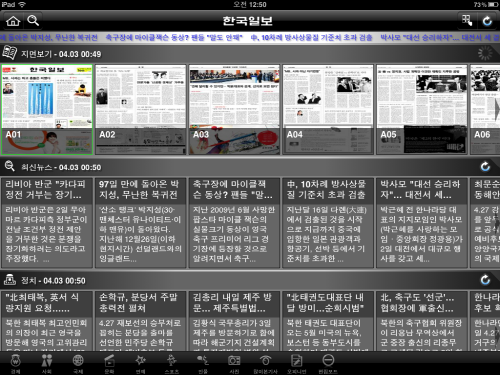The height and width of the screenshot is (375, 500).
Task: Open the '손학규, 분당서 주말 총력전' card
Action: (x=141, y=321)
